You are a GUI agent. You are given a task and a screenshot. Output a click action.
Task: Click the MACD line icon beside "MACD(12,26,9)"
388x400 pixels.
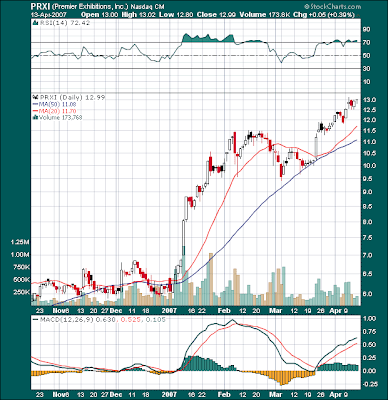(x=35, y=320)
